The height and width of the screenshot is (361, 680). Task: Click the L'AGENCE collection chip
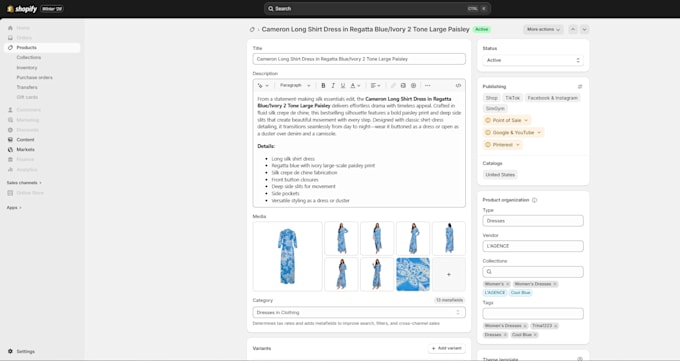click(495, 293)
